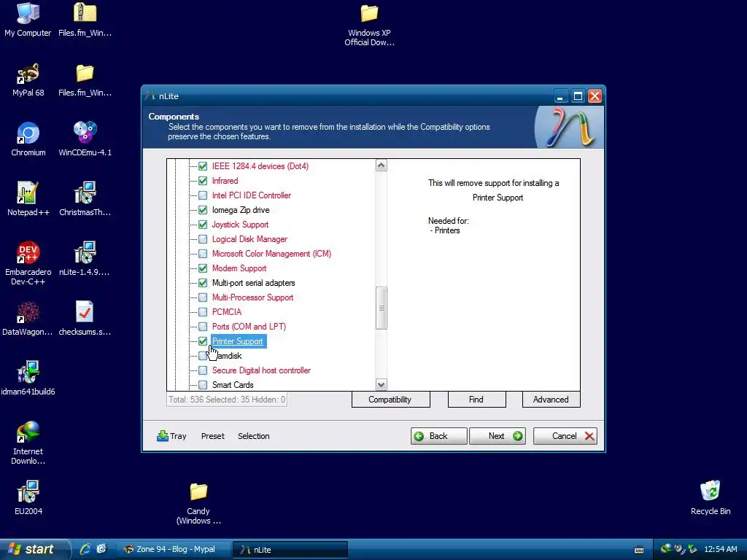Open My Computer desktop icon
This screenshot has width=747, height=560.
click(28, 19)
